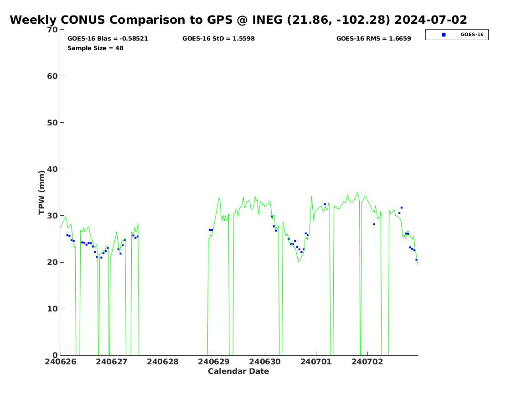Viewport: 532px width, 399px height.
Task: Click the lone blue data point near 32 mm on 240701
Action: click(325, 204)
